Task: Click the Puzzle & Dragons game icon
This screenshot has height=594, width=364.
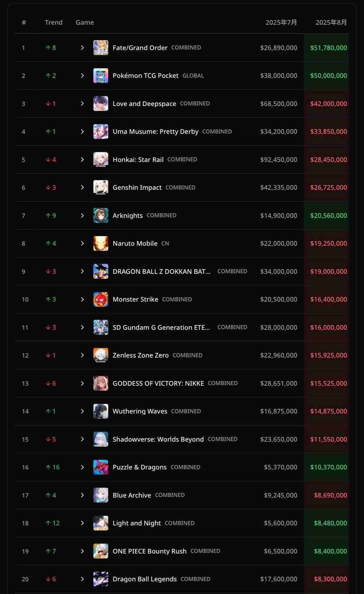Action: 101,467
